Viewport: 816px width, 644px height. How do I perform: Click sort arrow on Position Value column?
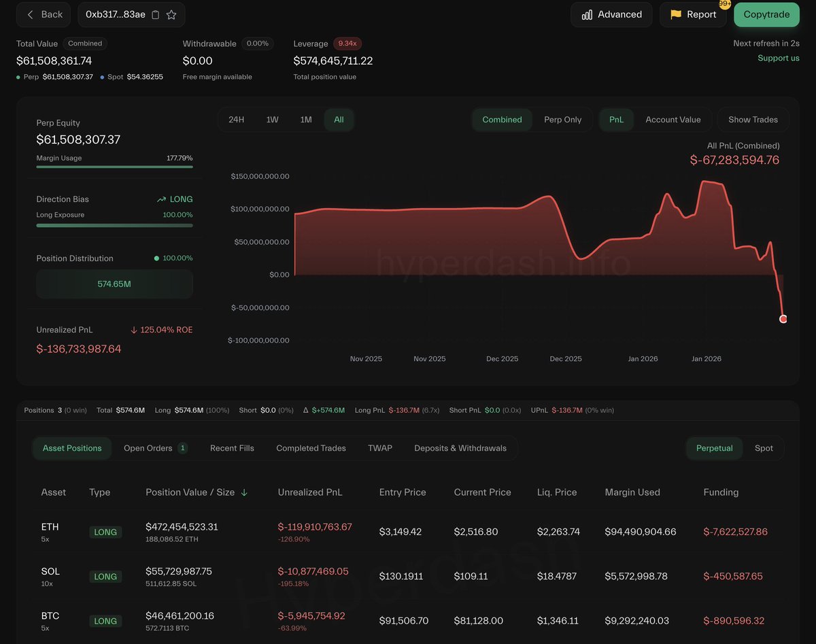click(x=244, y=492)
